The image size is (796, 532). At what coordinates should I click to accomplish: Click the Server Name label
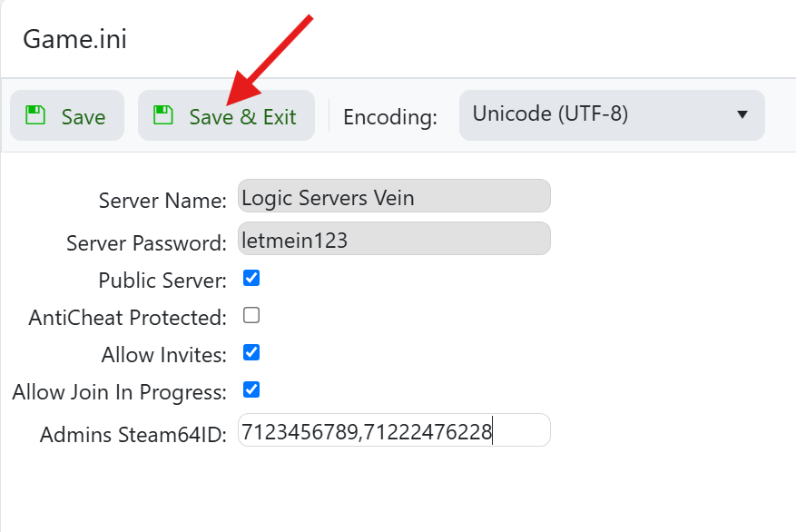click(162, 201)
